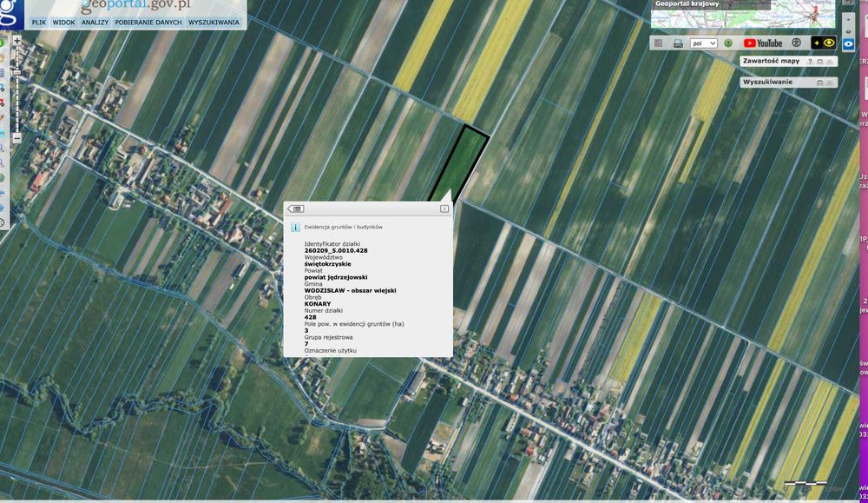Click the save map icon in top toolbar
868x503 pixels.
(x=659, y=43)
